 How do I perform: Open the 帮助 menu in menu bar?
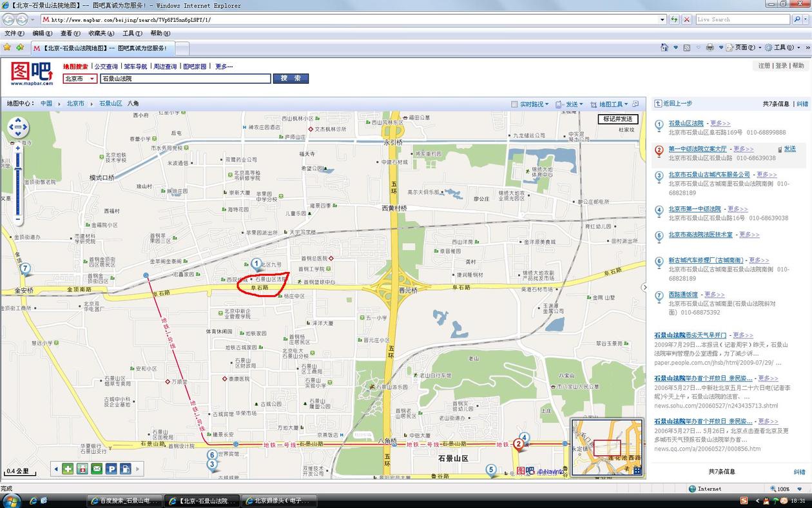[x=160, y=34]
